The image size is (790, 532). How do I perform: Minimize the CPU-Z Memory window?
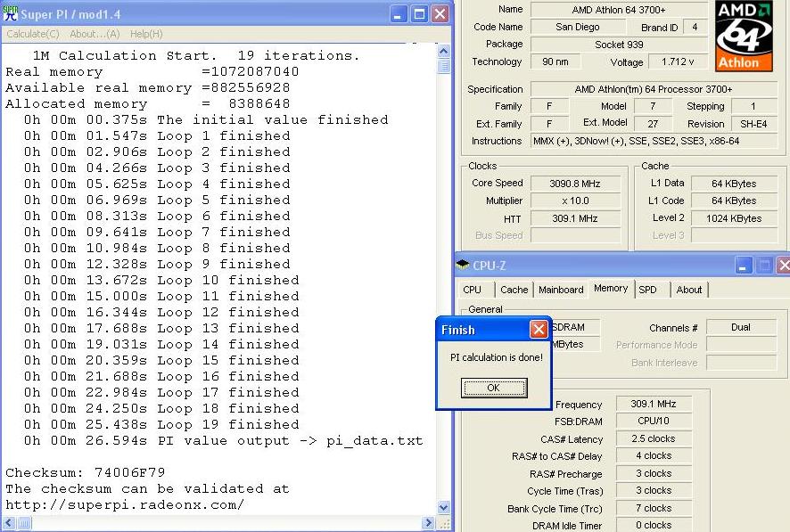tap(743, 266)
